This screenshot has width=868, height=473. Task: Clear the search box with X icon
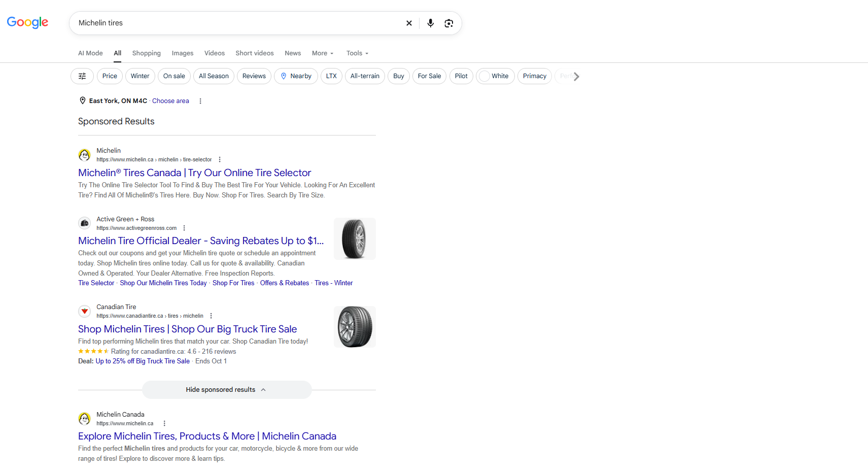pos(409,23)
